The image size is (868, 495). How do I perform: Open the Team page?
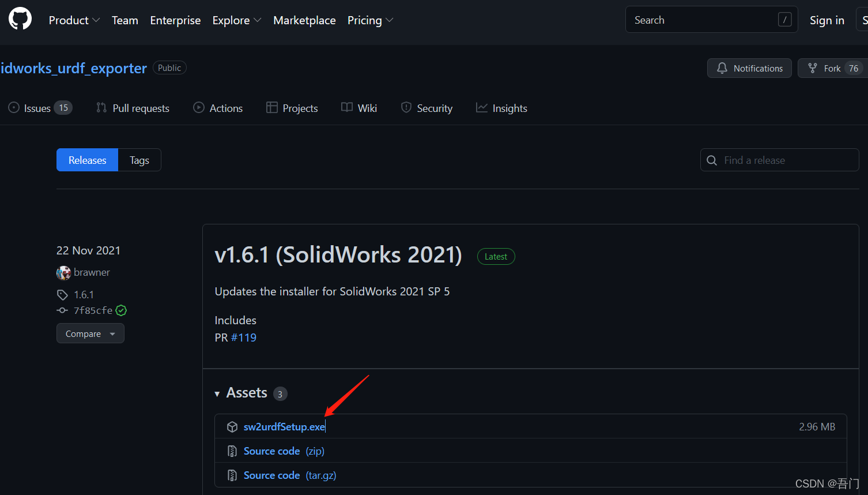(x=125, y=20)
